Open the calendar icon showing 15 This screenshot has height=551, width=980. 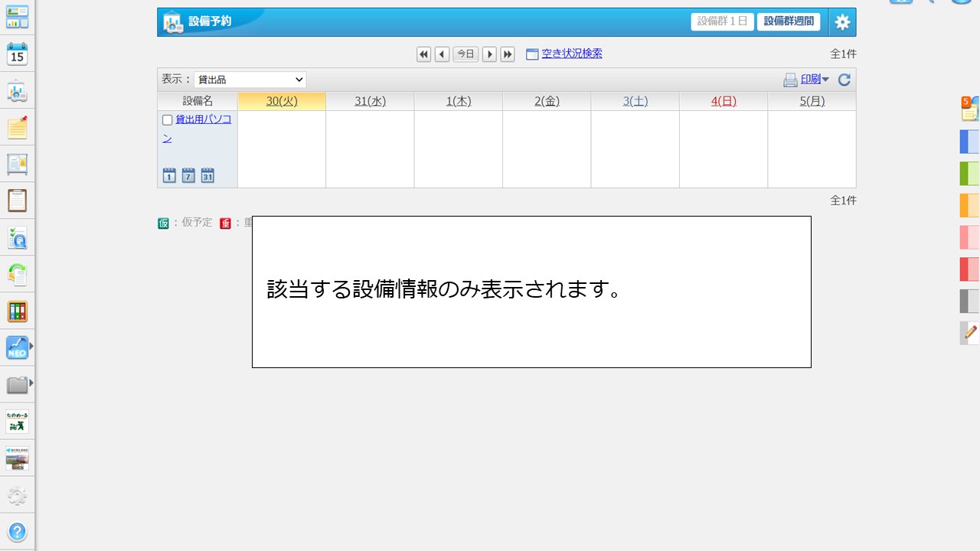[17, 54]
